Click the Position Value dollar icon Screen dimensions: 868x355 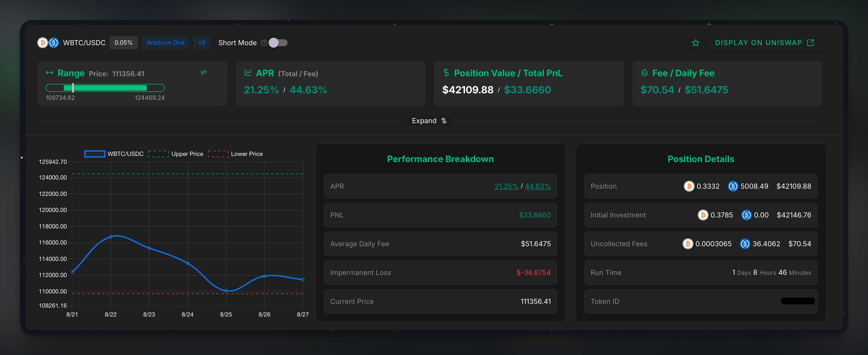coord(446,73)
